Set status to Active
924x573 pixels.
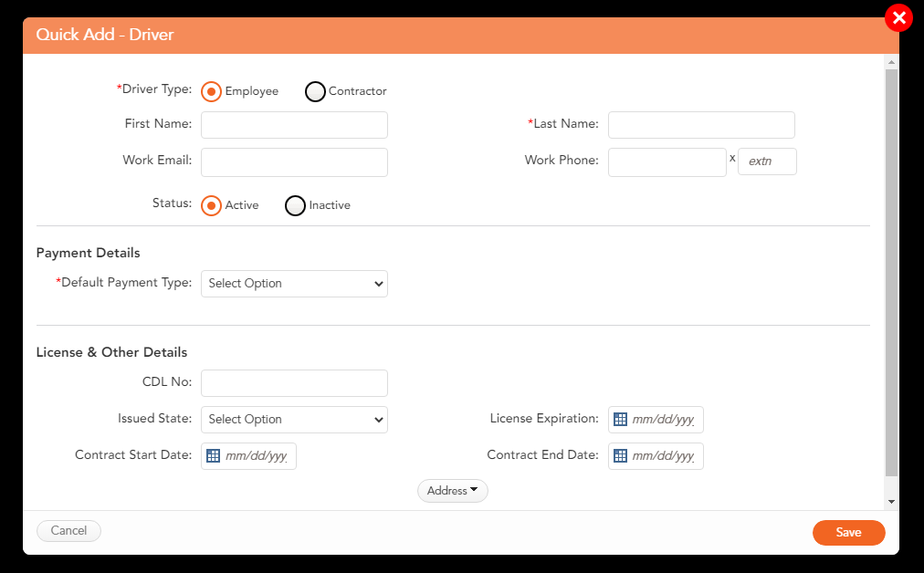[x=211, y=205]
